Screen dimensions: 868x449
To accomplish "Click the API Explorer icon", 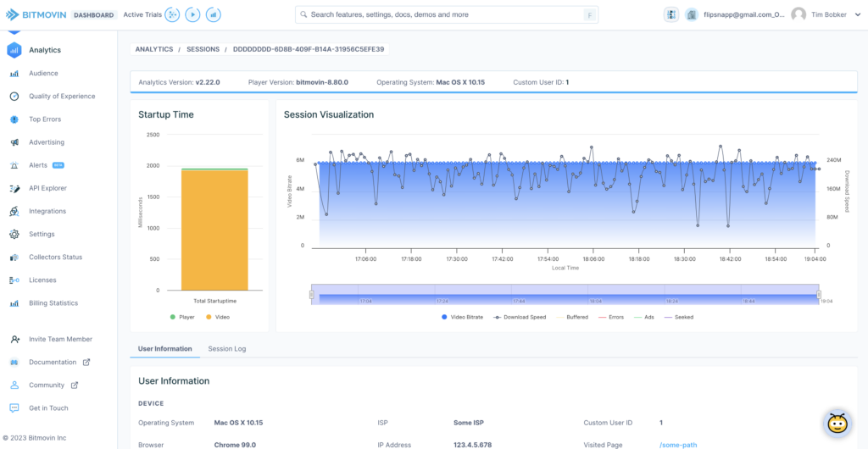I will pyautogui.click(x=14, y=189).
